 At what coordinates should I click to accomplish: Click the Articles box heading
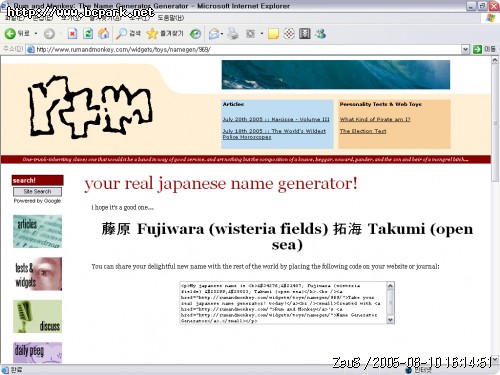point(233,104)
